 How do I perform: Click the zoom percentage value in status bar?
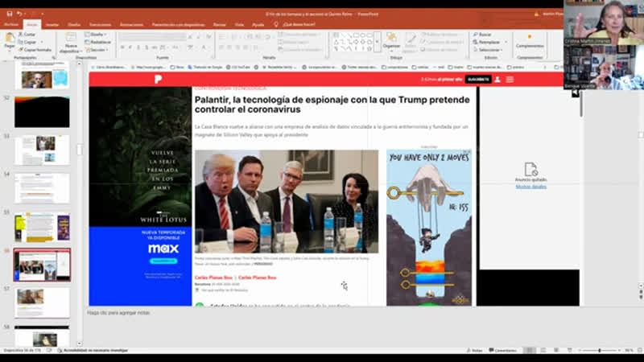coord(629,351)
